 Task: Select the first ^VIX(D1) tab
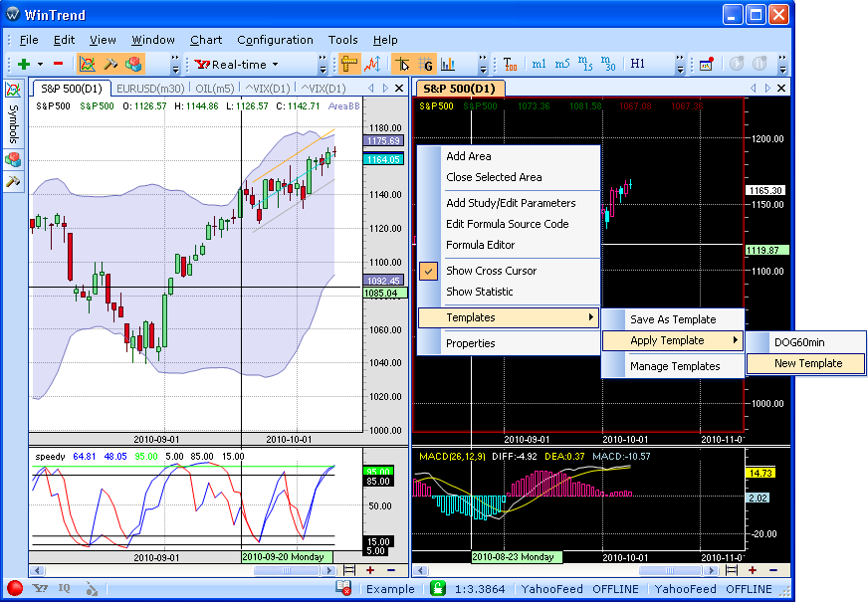click(268, 89)
